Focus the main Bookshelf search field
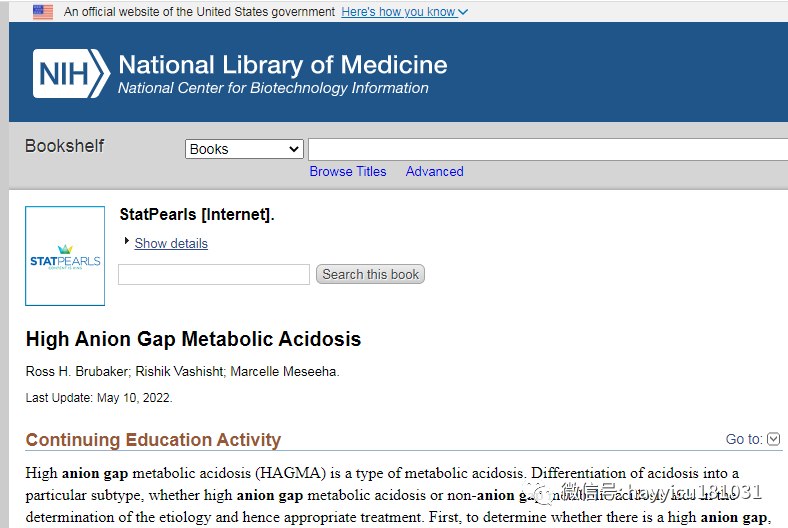 click(x=548, y=149)
